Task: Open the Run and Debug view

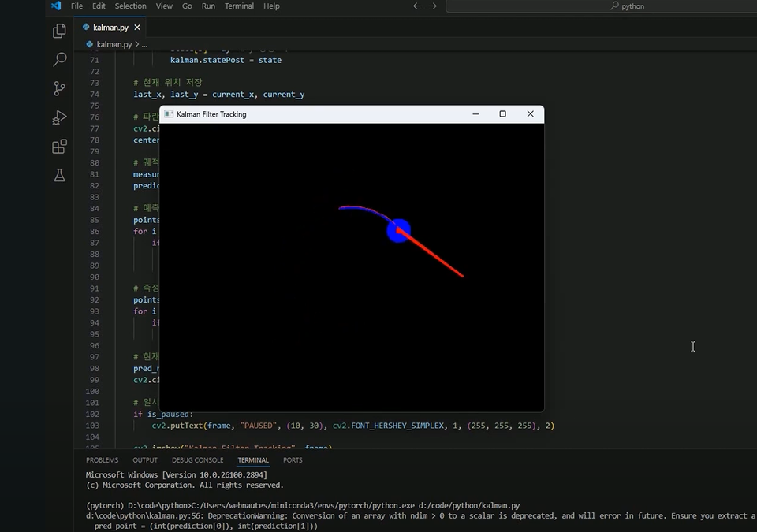Action: tap(59, 117)
